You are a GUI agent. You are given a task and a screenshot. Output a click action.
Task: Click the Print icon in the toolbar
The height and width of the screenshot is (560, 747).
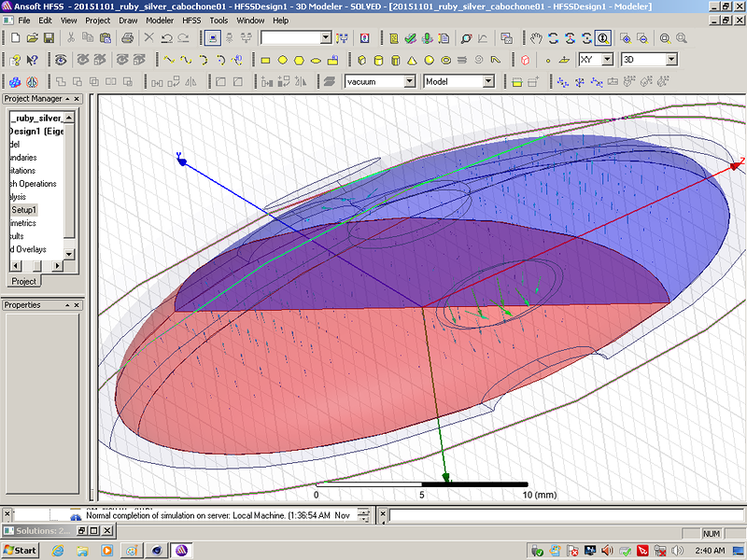(x=127, y=38)
